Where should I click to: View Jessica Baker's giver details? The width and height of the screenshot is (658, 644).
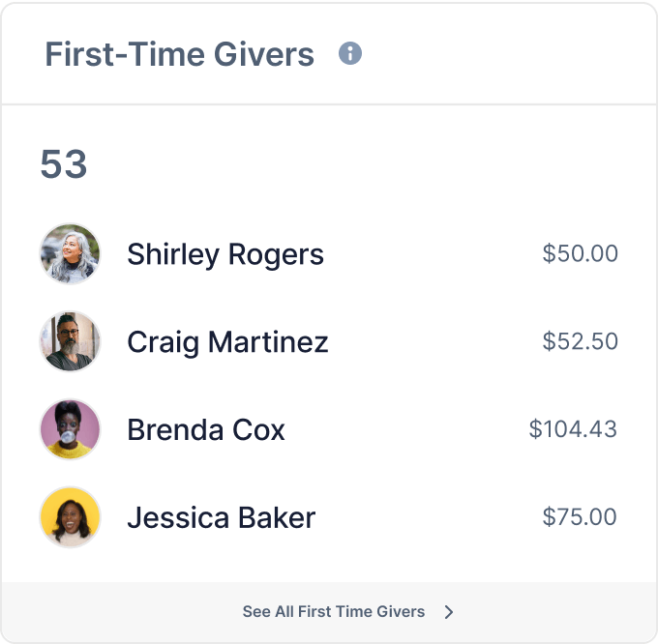point(222,517)
